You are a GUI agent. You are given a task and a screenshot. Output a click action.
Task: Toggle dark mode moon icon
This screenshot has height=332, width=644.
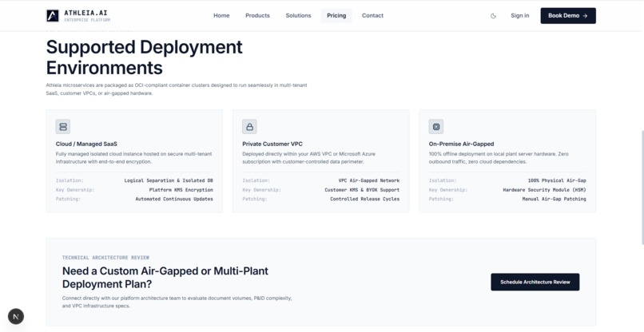pos(493,16)
